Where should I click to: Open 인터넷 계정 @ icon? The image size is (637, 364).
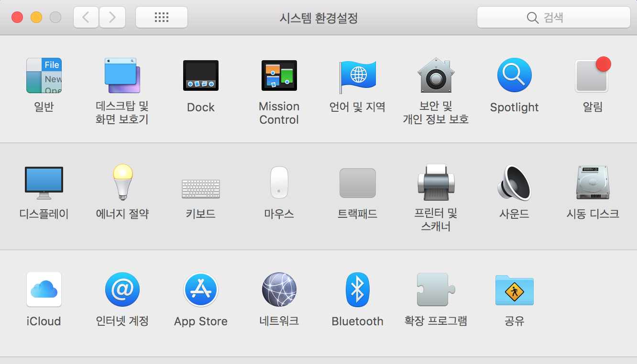122,289
